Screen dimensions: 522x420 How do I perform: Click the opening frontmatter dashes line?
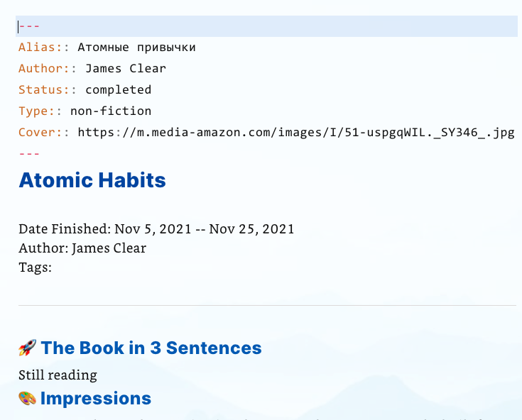click(x=266, y=26)
